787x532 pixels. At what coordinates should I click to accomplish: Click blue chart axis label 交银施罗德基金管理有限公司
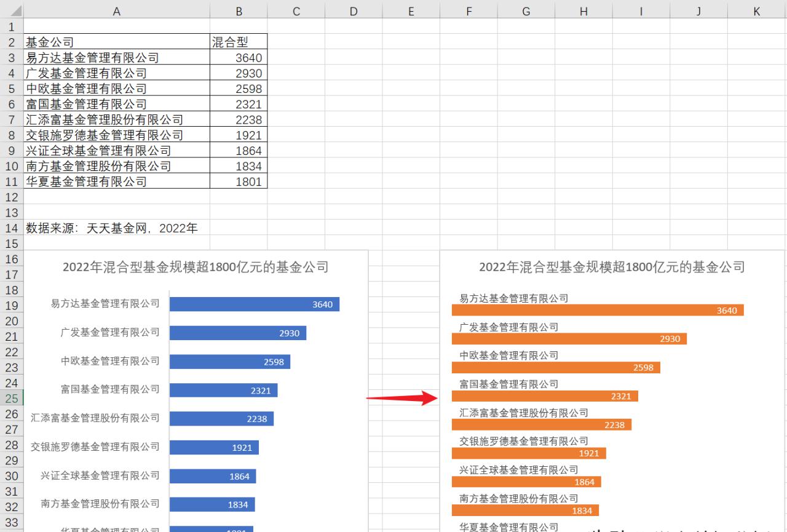[x=95, y=447]
